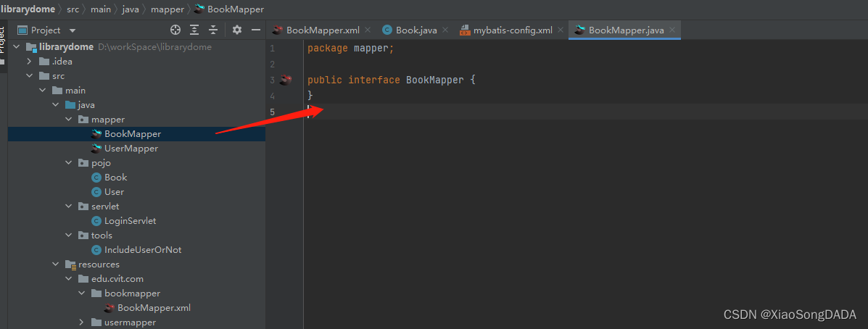
Task: Collapse the bookmapper folder
Action: coord(82,293)
